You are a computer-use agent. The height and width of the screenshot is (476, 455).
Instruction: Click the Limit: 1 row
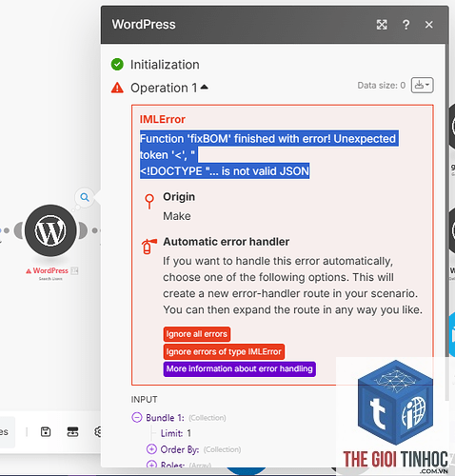[176, 433]
